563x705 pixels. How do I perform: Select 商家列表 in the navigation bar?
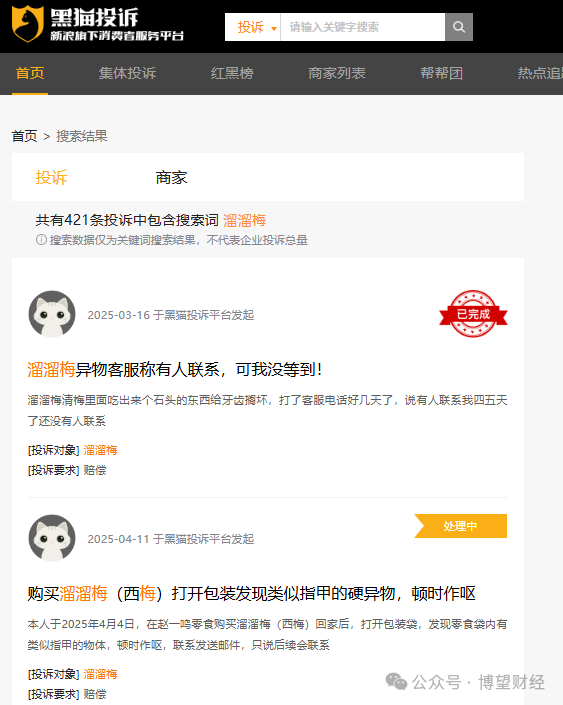click(x=337, y=73)
